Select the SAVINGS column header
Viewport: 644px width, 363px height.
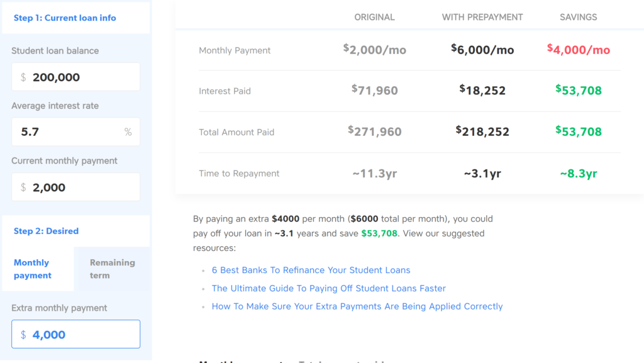pyautogui.click(x=579, y=17)
